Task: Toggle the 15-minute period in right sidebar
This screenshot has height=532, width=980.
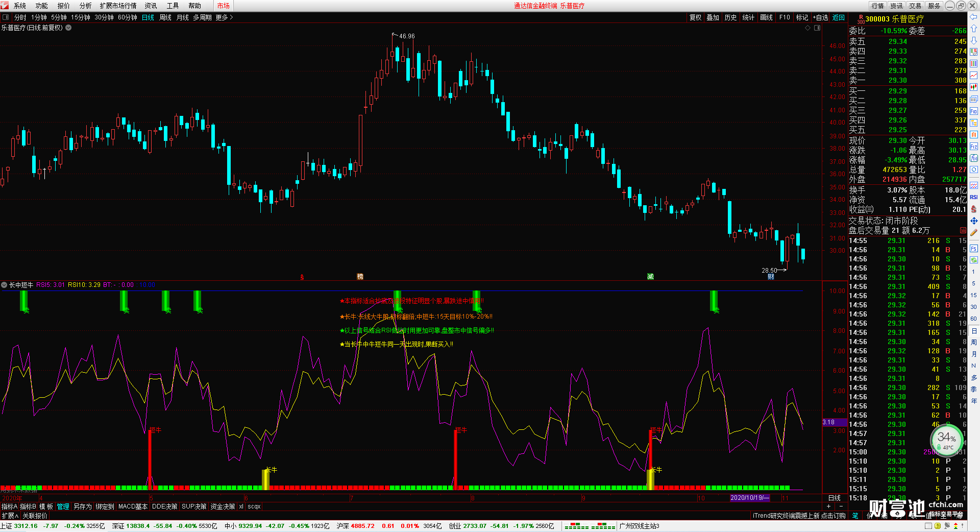Action: (974, 295)
